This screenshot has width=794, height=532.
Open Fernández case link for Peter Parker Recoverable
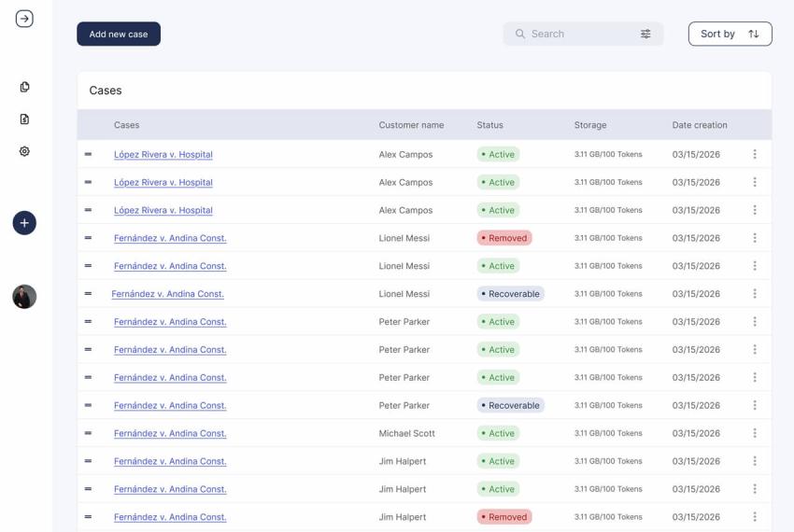[170, 405]
